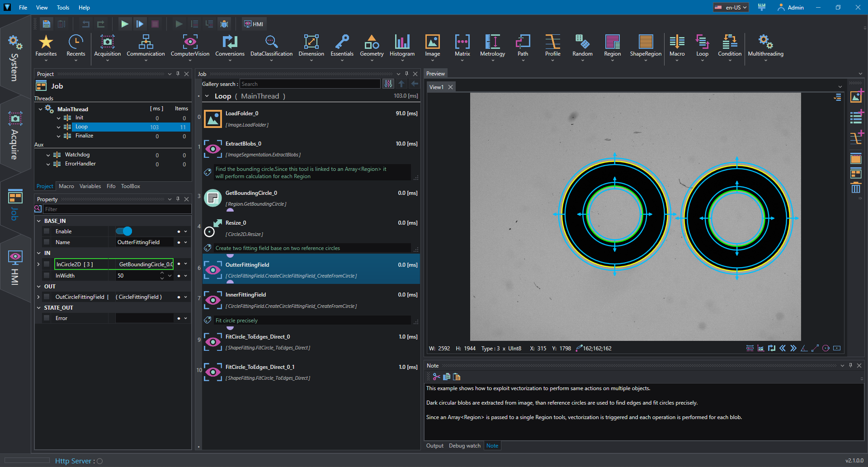Click the Gallery search input field
868x467 pixels.
point(310,84)
